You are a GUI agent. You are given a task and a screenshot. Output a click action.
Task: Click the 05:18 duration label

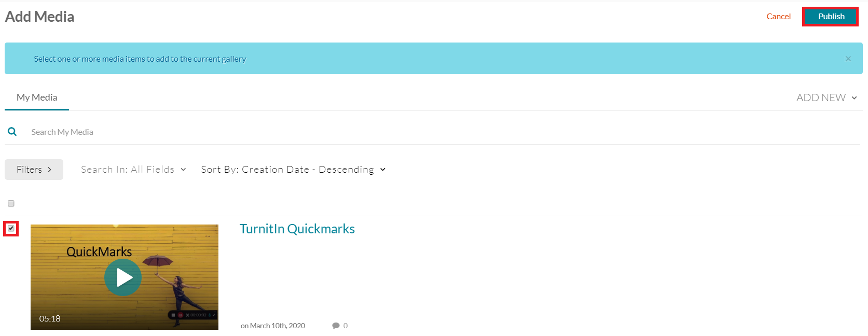[50, 318]
